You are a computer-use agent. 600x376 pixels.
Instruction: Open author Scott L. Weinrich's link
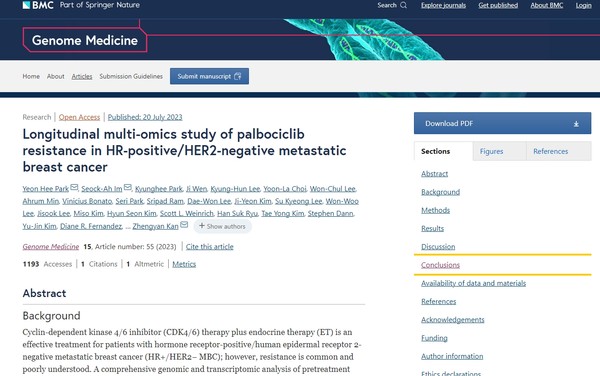[187, 214]
